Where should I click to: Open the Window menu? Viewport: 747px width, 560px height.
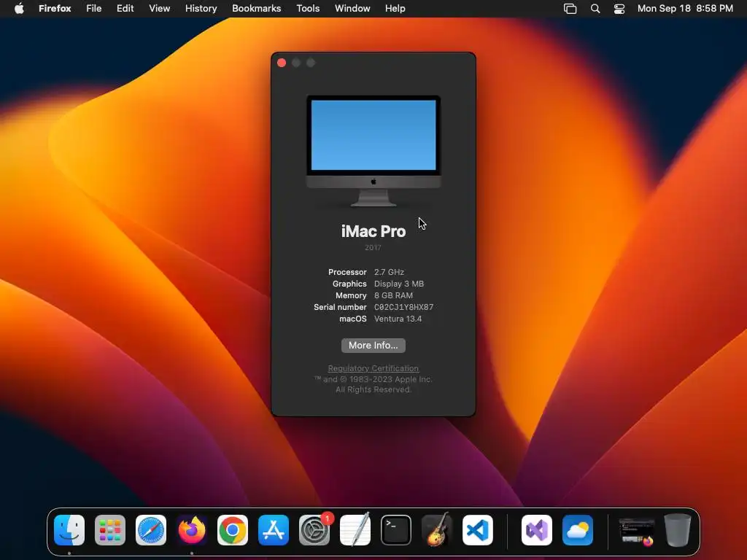click(x=352, y=9)
